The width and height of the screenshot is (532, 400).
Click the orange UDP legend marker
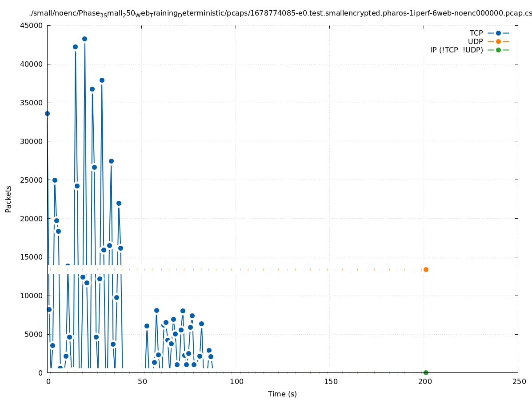tap(498, 42)
